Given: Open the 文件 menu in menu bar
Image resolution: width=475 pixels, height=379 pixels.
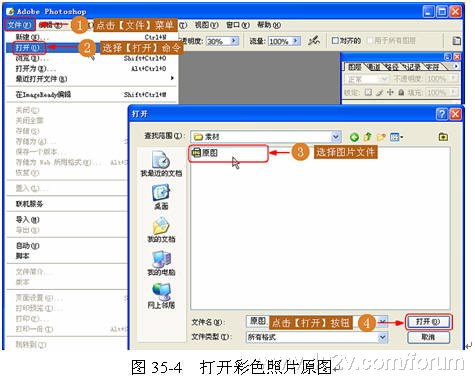Looking at the screenshot, I should tap(19, 25).
